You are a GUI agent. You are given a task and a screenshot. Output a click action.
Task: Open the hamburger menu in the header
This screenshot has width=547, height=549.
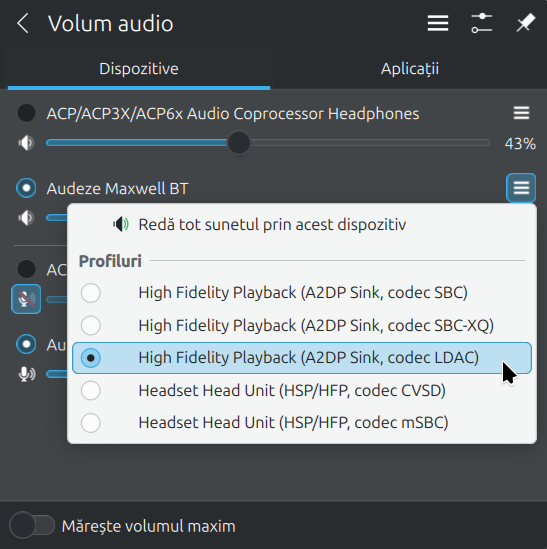point(438,23)
